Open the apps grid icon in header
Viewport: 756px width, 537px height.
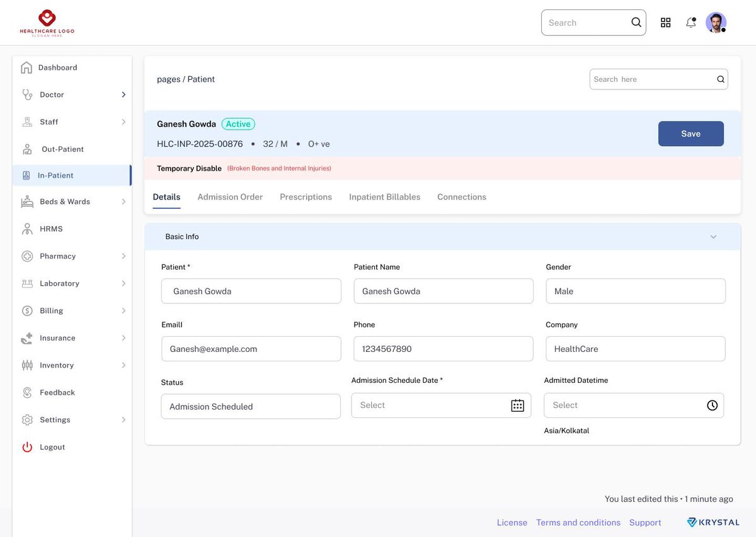pos(665,23)
